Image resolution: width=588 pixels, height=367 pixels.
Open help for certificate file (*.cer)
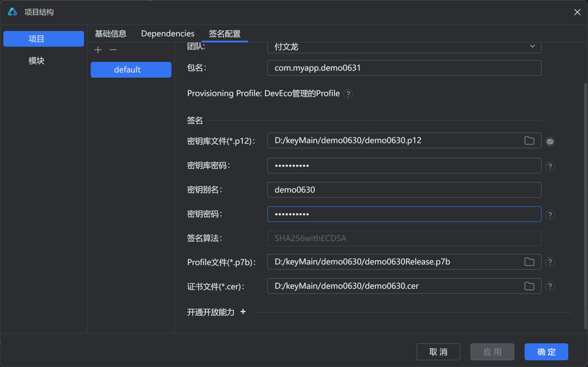click(x=550, y=286)
